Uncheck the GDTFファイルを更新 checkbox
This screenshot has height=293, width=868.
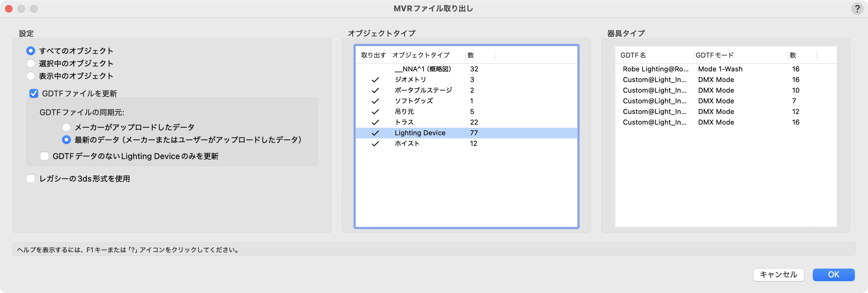pos(34,93)
